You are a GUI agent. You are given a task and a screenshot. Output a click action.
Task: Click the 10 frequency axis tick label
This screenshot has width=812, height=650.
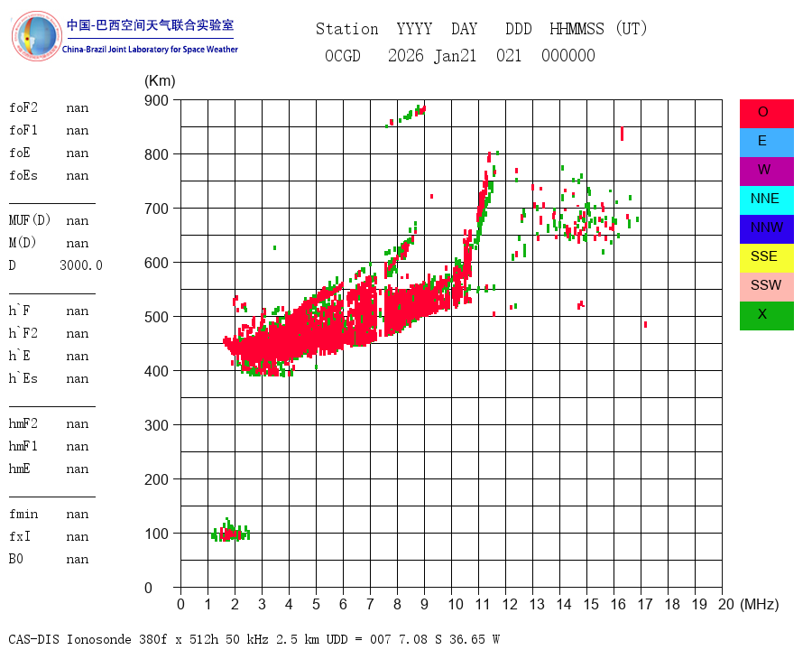coord(456,604)
